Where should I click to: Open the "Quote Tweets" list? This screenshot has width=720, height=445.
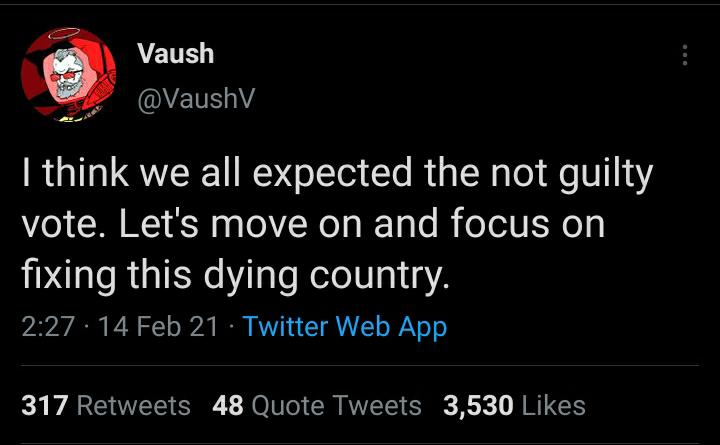tap(336, 405)
